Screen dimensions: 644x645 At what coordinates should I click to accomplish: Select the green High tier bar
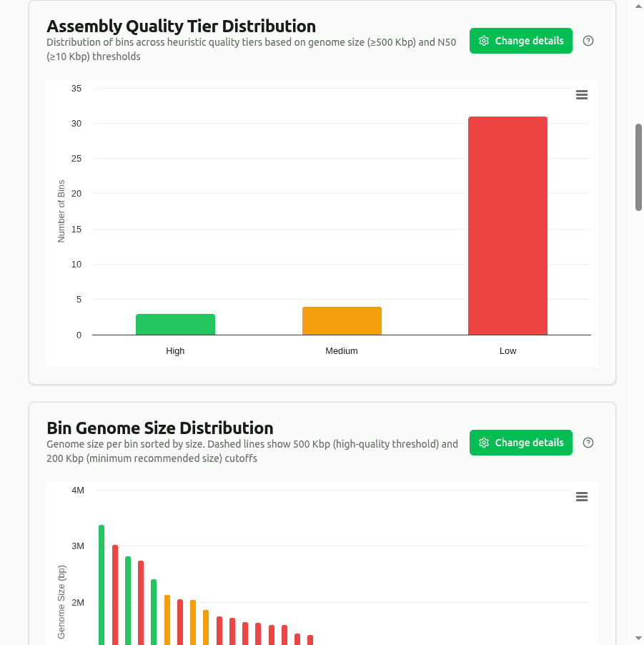click(175, 322)
